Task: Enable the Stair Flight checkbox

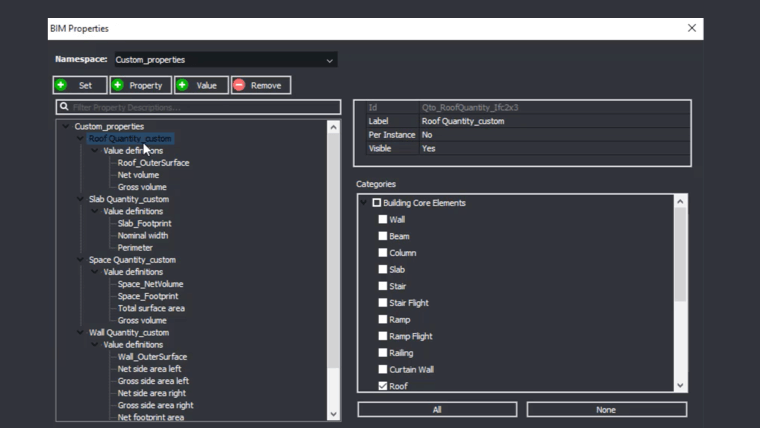Action: (x=383, y=302)
